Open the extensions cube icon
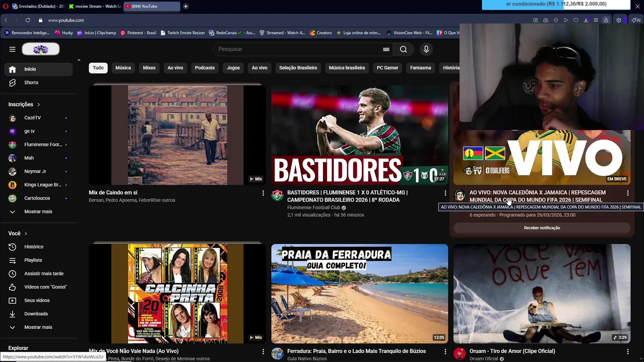This screenshot has height=362, width=644. tap(619, 20)
